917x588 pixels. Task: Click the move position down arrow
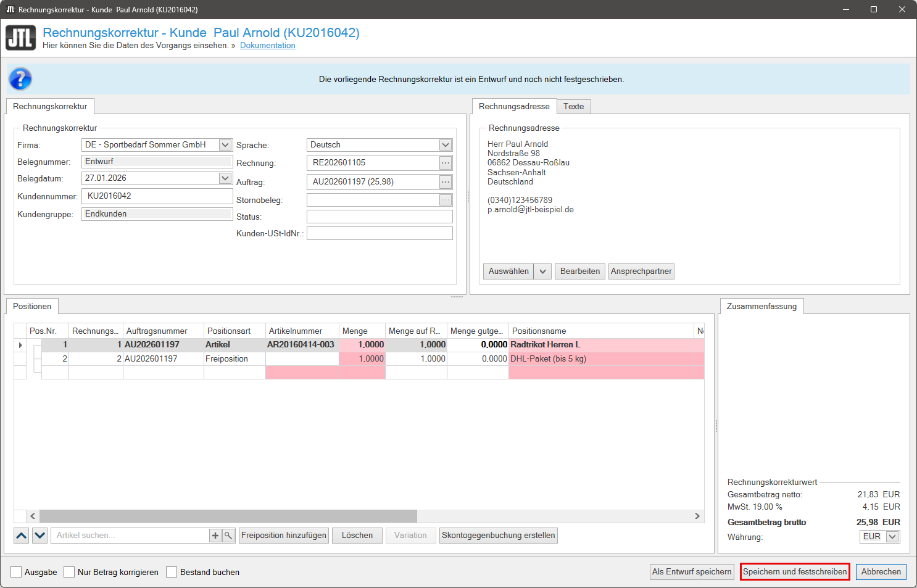click(40, 536)
